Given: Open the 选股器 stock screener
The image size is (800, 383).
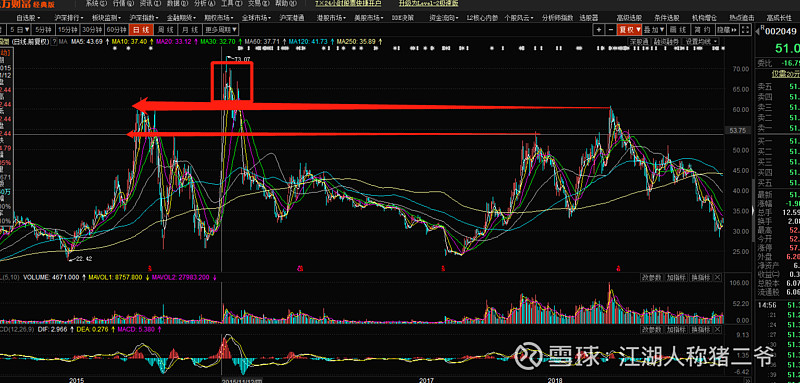Looking at the screenshot, I should tap(588, 17).
